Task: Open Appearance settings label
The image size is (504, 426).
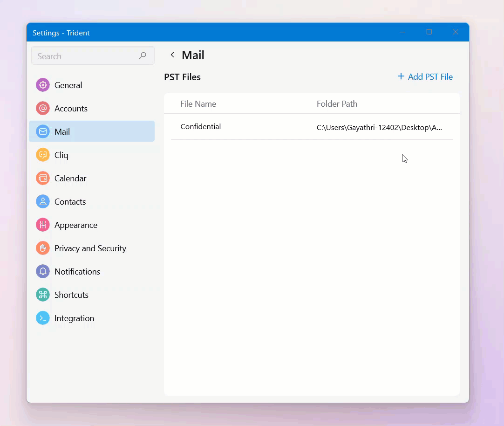Action: pyautogui.click(x=76, y=226)
